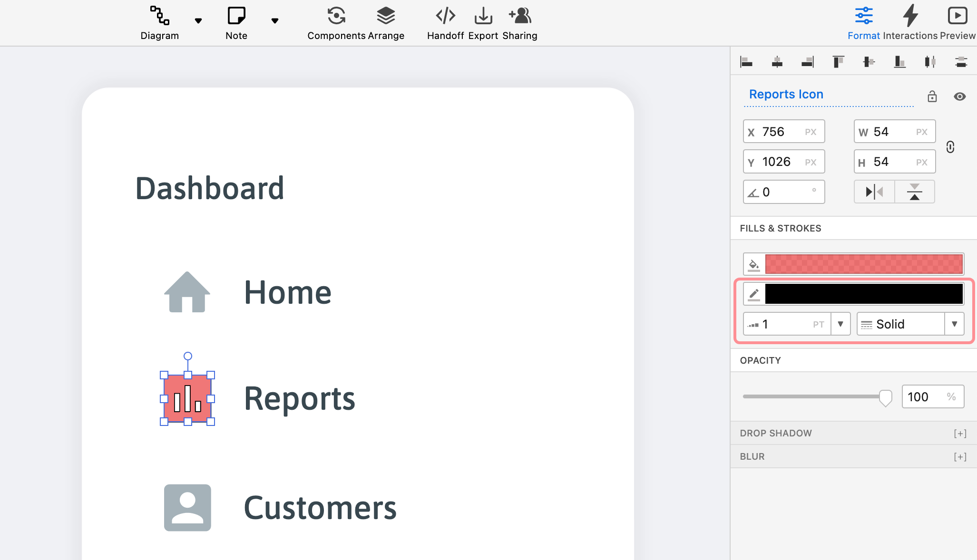Open the Sharing add-user icon
This screenshot has width=977, height=560.
[x=520, y=16]
